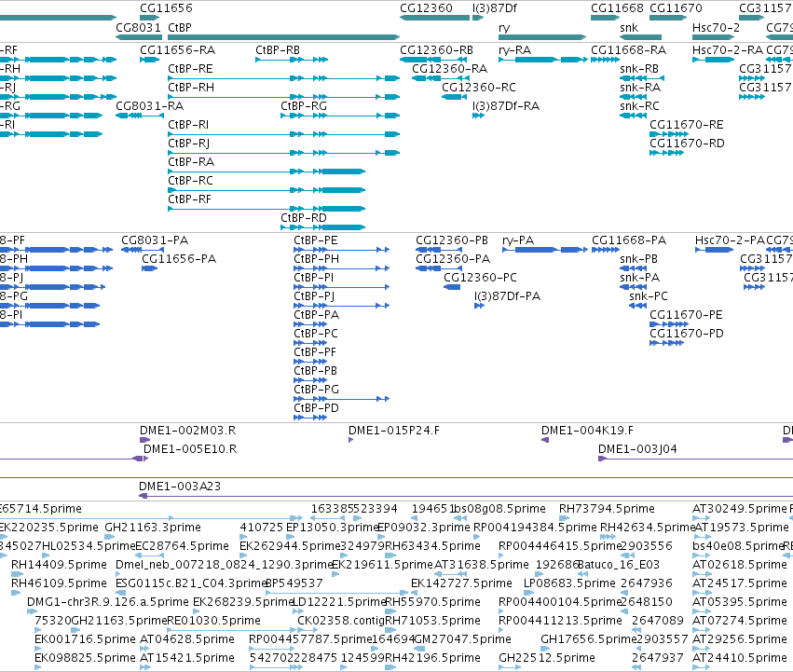793x672 pixels.
Task: Select the CtBP-RC transcript label
Action: (191, 181)
